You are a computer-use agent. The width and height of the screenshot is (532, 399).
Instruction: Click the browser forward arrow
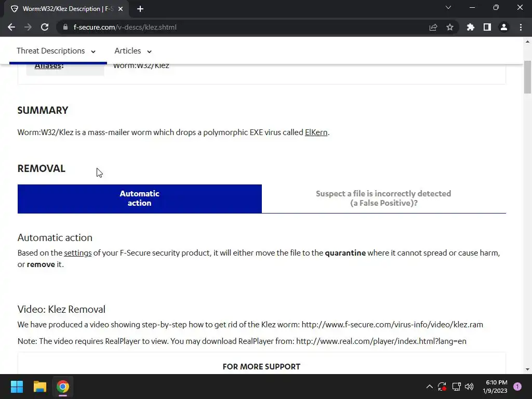point(28,27)
